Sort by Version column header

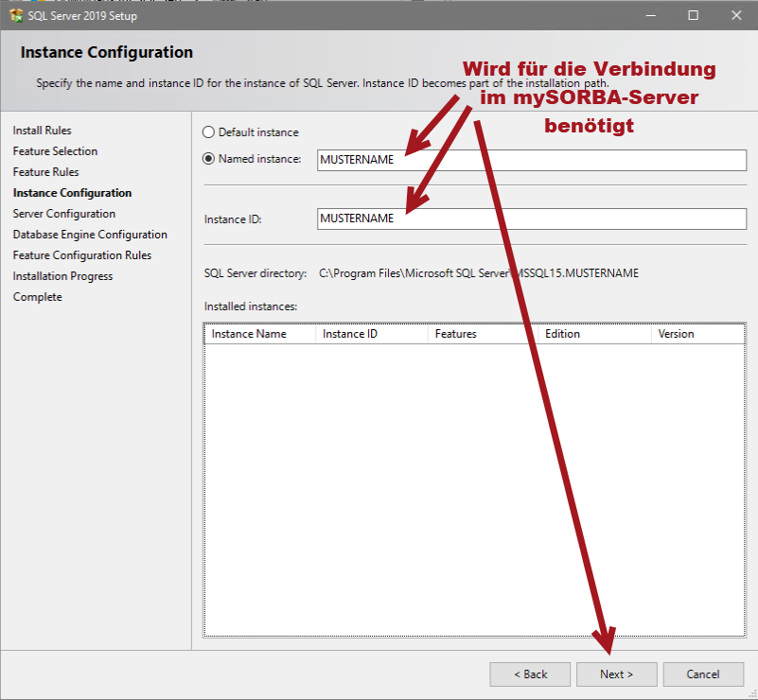click(698, 334)
